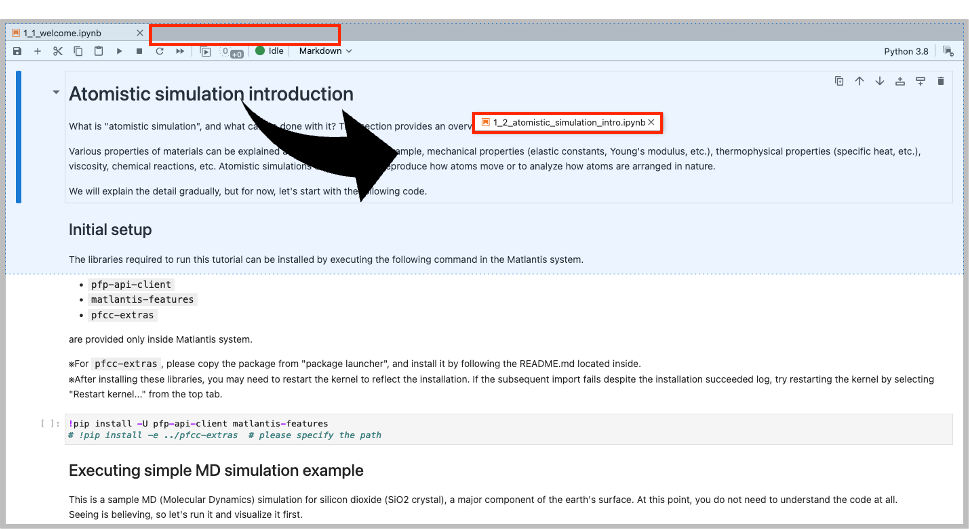Image resolution: width=969 pixels, height=529 pixels.
Task: Interrupt the kernel with the stop icon
Action: (140, 51)
